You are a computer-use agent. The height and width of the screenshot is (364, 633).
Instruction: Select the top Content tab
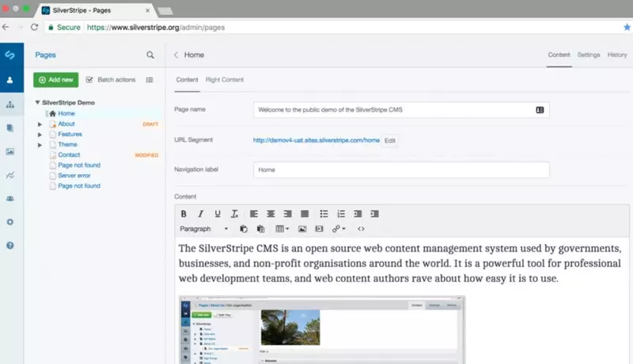559,55
